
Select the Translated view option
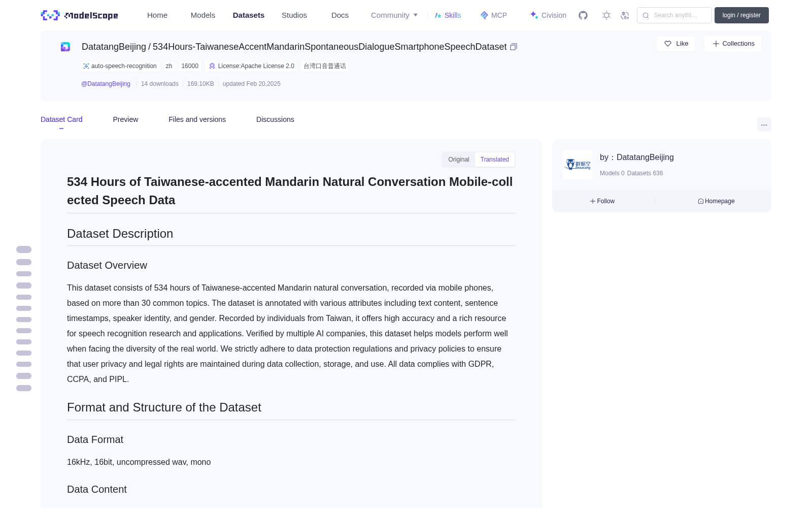coord(495,160)
